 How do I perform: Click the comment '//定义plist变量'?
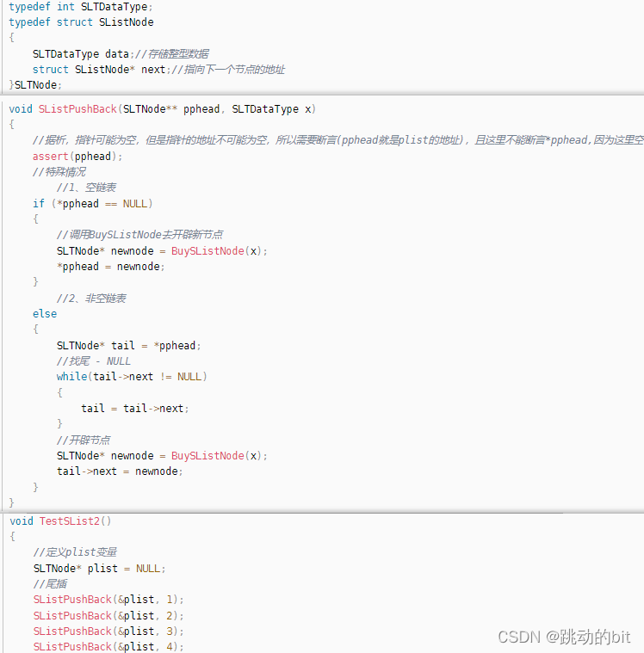(x=75, y=552)
